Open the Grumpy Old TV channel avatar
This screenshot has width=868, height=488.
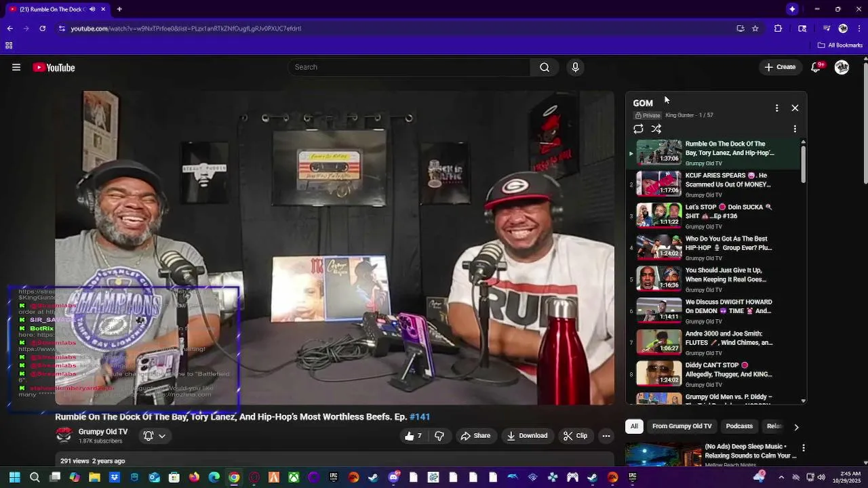[64, 435]
